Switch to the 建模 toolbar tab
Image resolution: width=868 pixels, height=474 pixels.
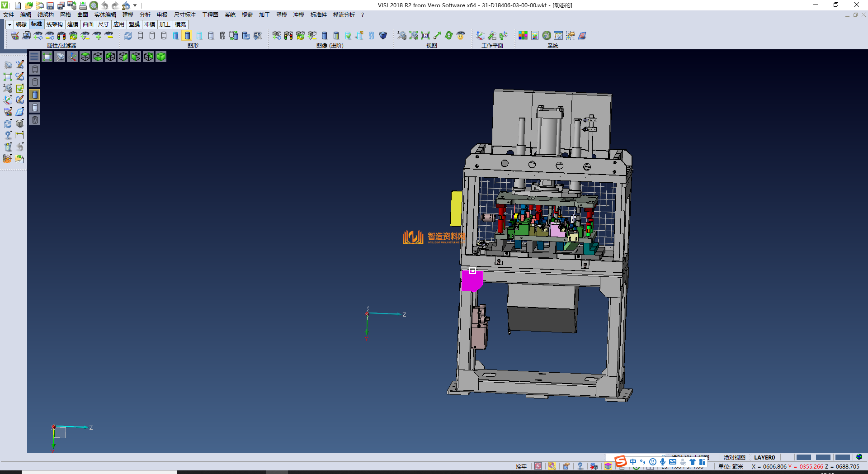coord(73,24)
